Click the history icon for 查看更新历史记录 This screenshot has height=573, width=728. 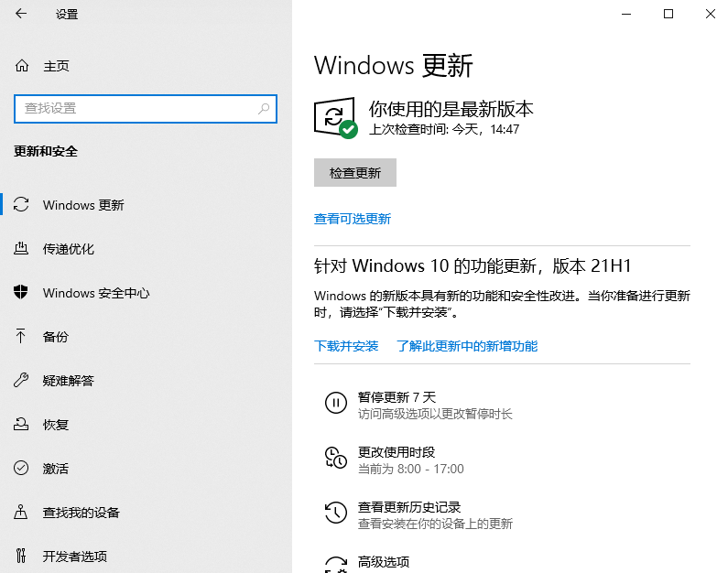(x=336, y=513)
